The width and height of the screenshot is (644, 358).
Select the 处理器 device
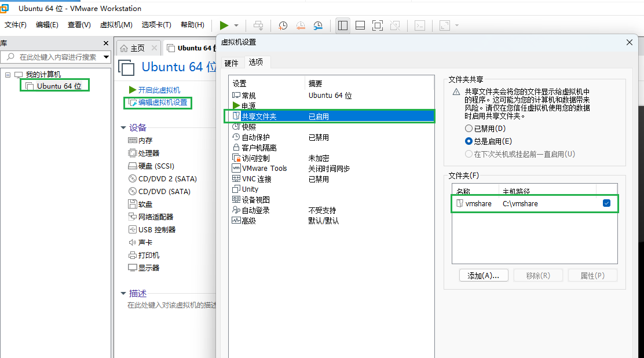pyautogui.click(x=144, y=154)
